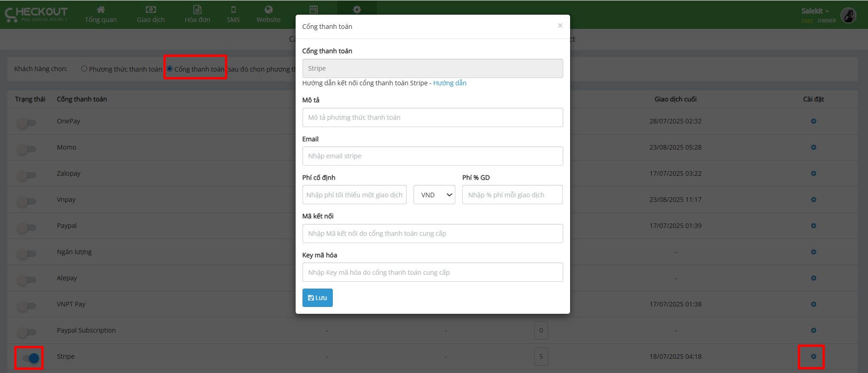
Task: Open settings gear for Paypal row
Action: (x=813, y=226)
